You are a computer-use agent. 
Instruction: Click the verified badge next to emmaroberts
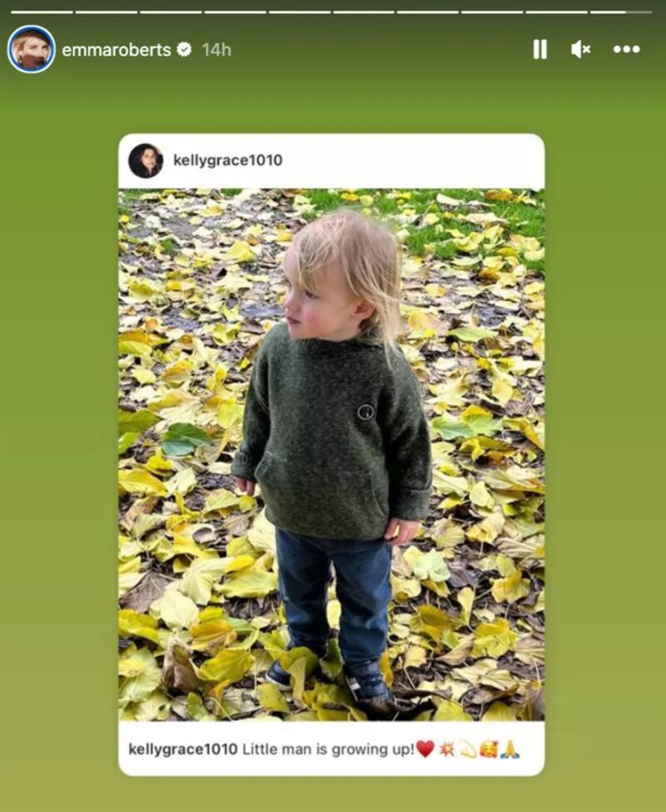[x=184, y=50]
